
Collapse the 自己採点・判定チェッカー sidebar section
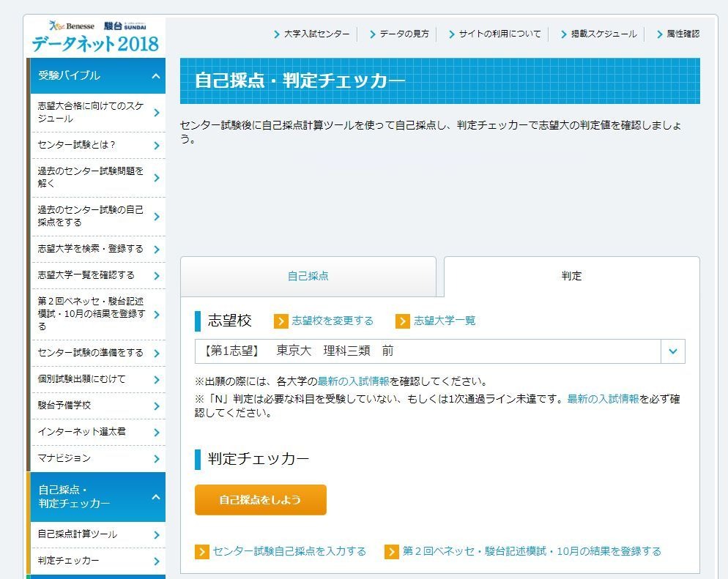click(x=156, y=497)
